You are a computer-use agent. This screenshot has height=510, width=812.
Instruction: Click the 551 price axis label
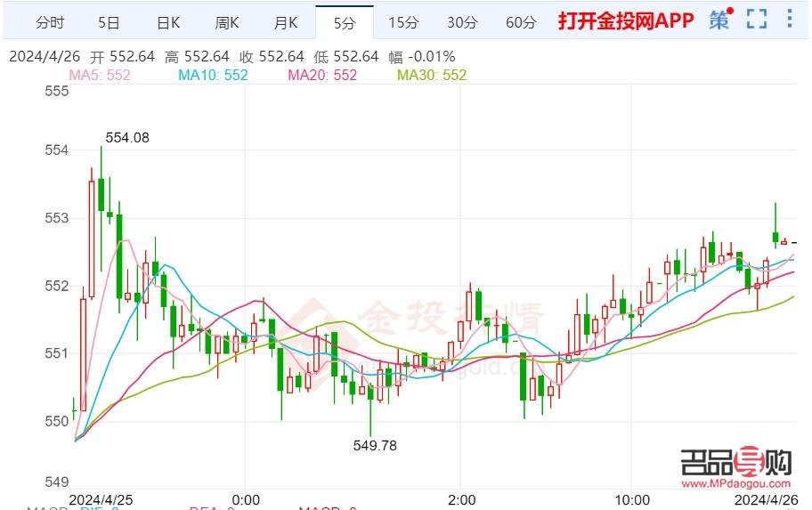pos(56,353)
